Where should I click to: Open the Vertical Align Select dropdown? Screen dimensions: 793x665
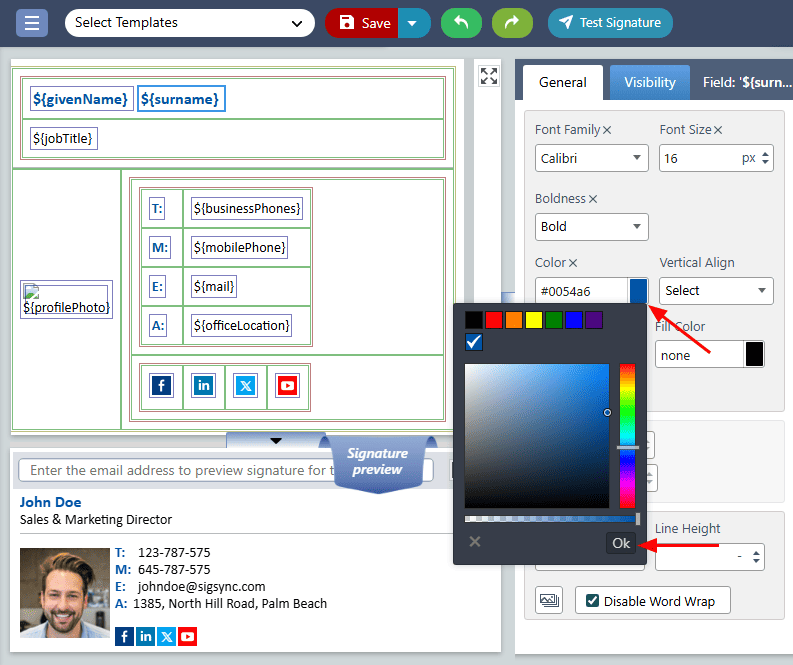pos(715,290)
